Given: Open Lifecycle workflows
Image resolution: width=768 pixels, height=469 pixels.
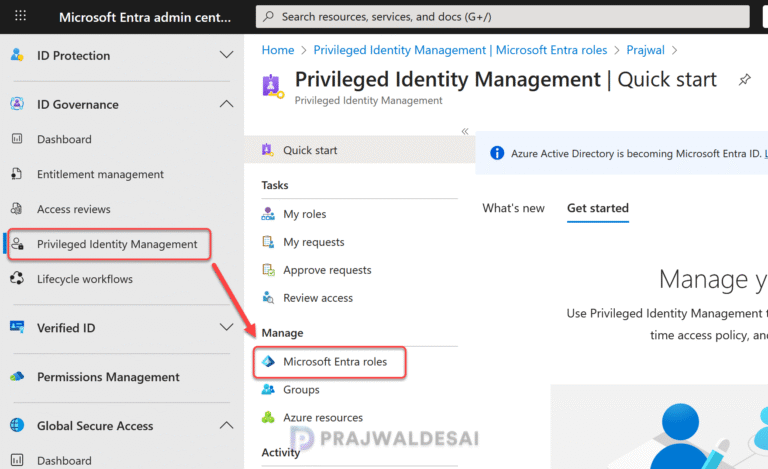Looking at the screenshot, I should click(85, 279).
